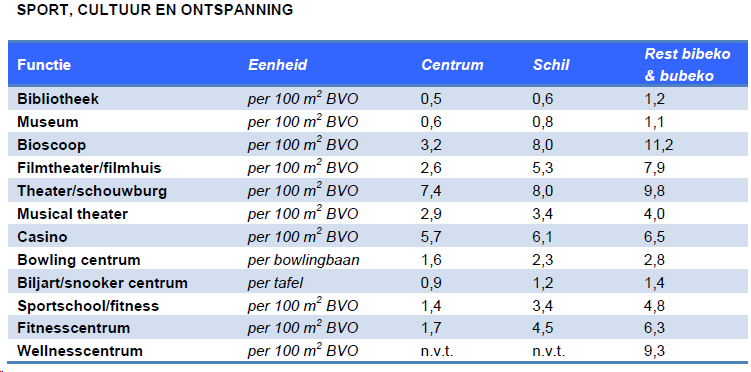Click the Eenheid column header
The width and height of the screenshot is (751, 372).
pos(277,65)
